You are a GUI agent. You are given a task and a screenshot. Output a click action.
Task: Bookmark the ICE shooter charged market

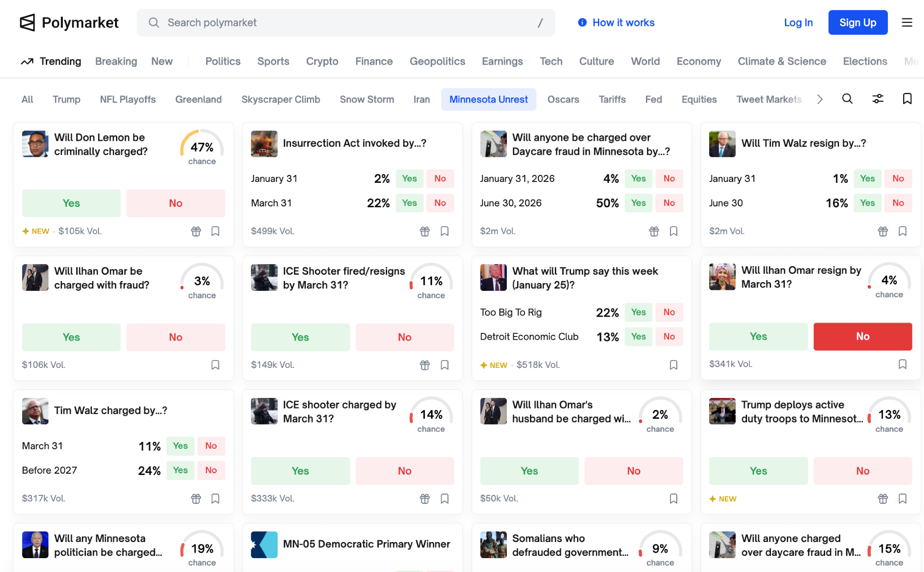[x=444, y=499]
